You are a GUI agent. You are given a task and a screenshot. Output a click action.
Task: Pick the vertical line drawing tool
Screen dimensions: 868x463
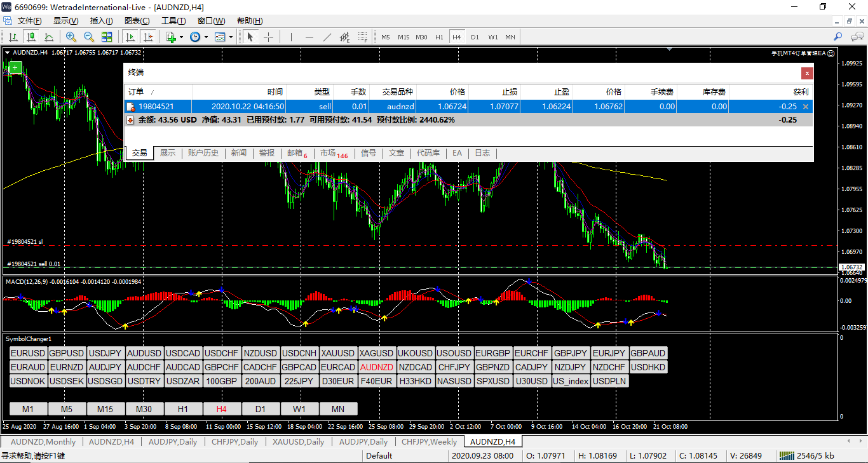tap(291, 37)
